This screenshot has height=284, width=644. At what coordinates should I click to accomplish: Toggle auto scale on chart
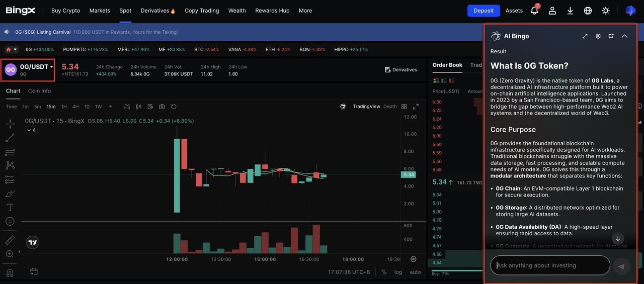click(415, 272)
